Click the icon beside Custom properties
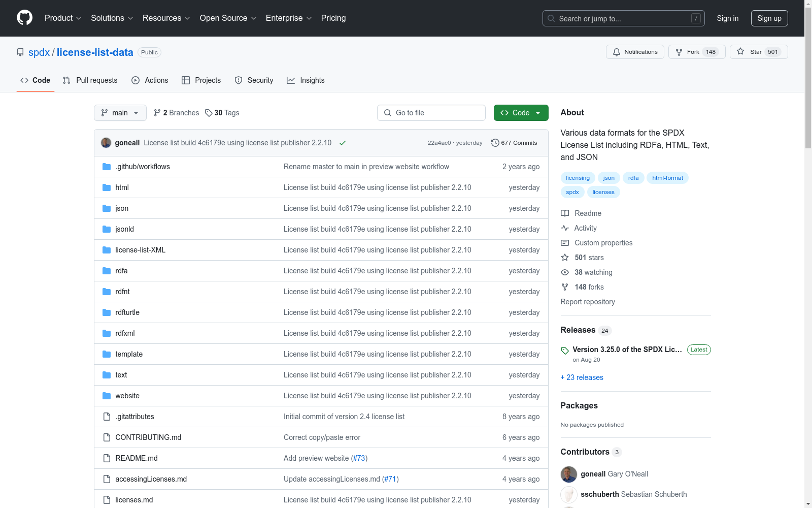The width and height of the screenshot is (812, 508). pos(565,243)
